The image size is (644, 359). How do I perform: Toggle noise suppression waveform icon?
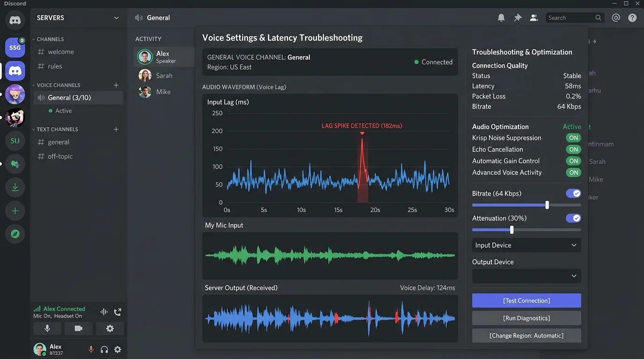pos(104,312)
